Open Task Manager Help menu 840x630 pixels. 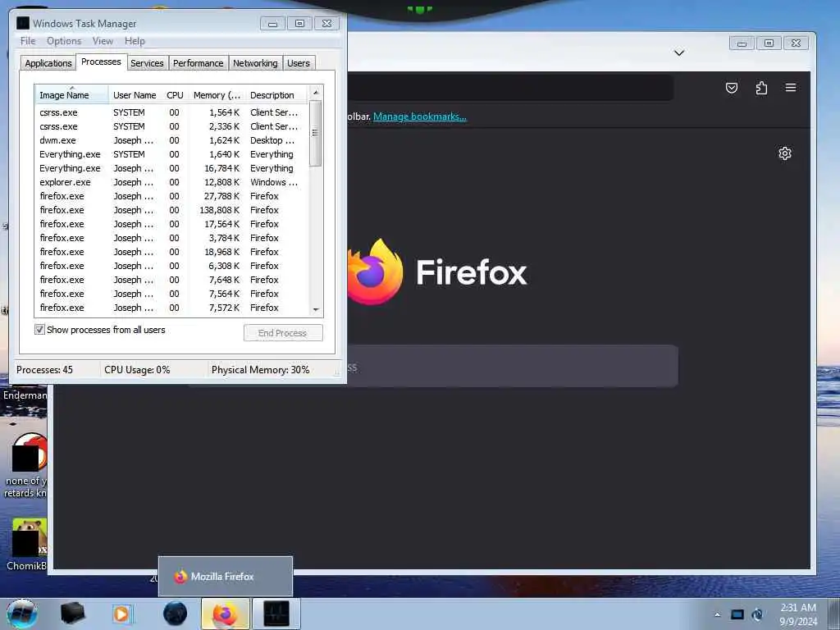coord(135,41)
